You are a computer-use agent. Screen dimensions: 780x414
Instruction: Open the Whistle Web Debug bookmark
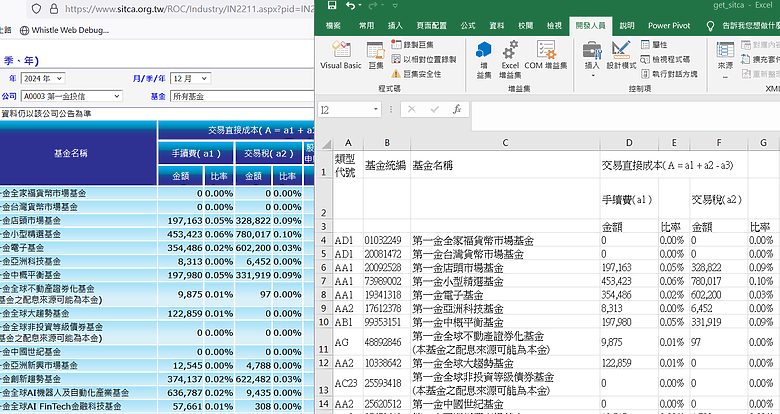[64, 30]
